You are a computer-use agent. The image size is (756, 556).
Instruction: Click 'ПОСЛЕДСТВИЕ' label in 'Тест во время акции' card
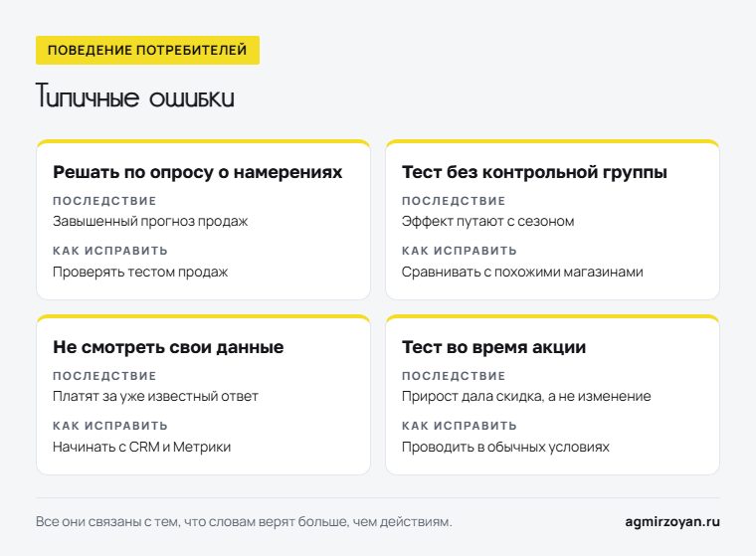(x=454, y=376)
